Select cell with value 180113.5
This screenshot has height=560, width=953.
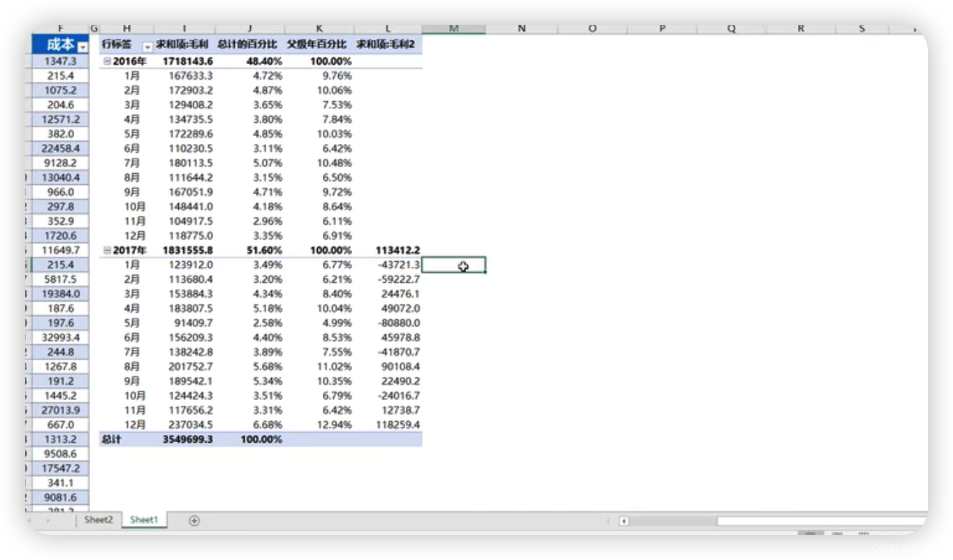point(184,163)
